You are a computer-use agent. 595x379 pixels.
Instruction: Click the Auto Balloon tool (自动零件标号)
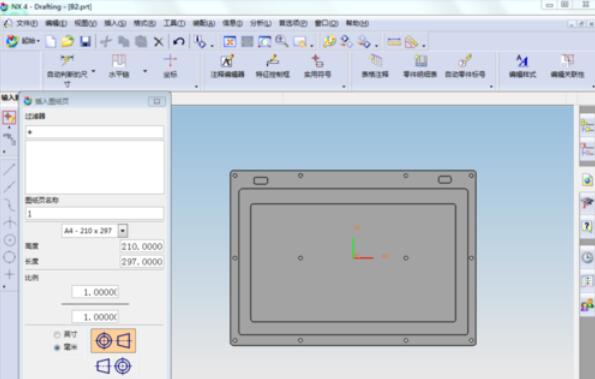tap(465, 66)
